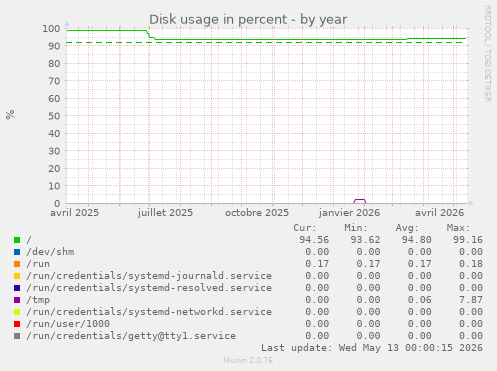Click the % y-axis unit label
497x371 pixels.
(x=10, y=115)
